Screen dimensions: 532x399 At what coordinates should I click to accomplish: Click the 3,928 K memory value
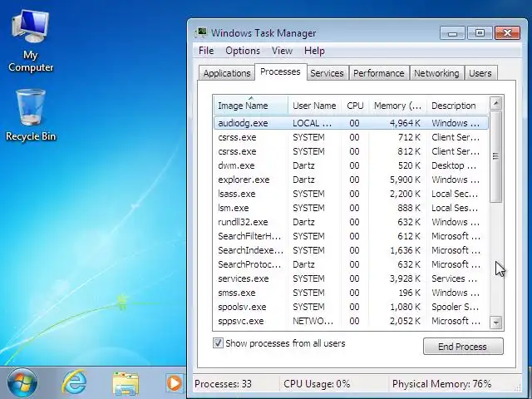click(405, 278)
